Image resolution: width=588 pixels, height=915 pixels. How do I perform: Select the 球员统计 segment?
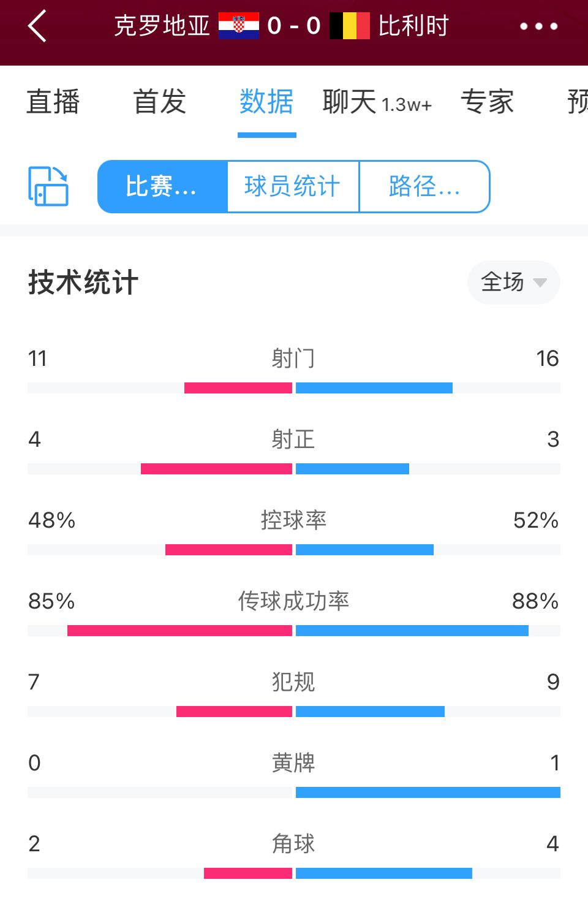tap(293, 186)
